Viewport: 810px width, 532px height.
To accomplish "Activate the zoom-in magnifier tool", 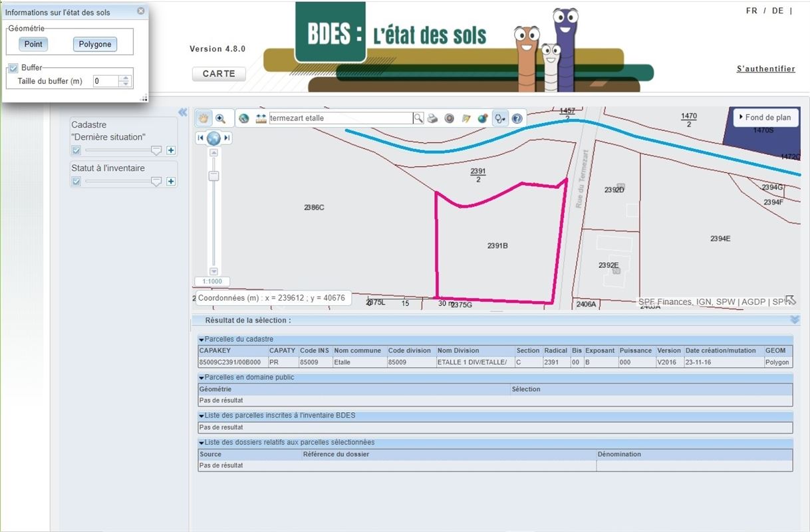I will coord(221,118).
